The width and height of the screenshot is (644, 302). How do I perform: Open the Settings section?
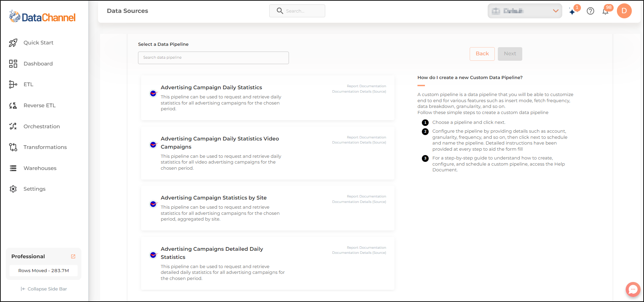34,189
